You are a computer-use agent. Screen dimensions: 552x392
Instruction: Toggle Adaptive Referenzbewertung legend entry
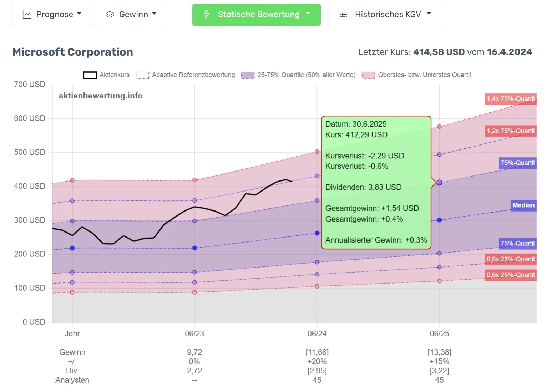pos(185,75)
